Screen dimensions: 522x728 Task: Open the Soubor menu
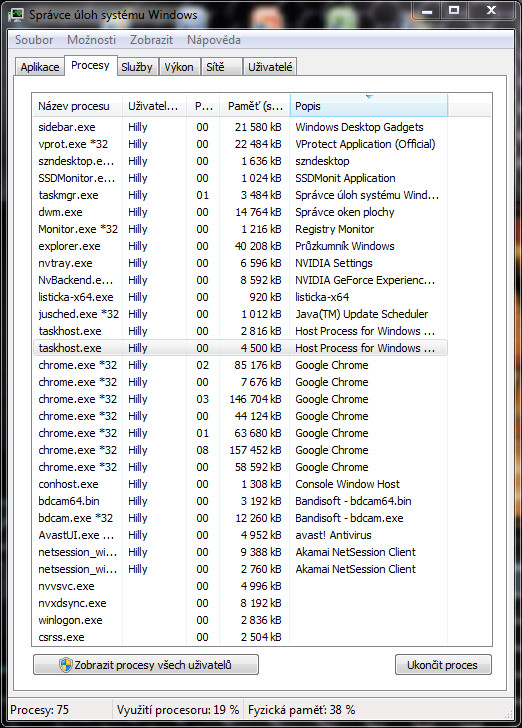tap(34, 40)
